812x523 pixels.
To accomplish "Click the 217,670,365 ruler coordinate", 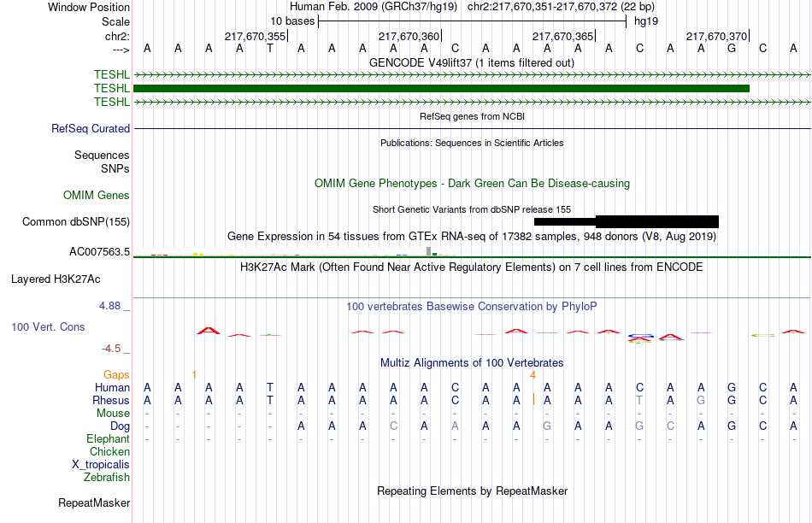I will tap(562, 36).
